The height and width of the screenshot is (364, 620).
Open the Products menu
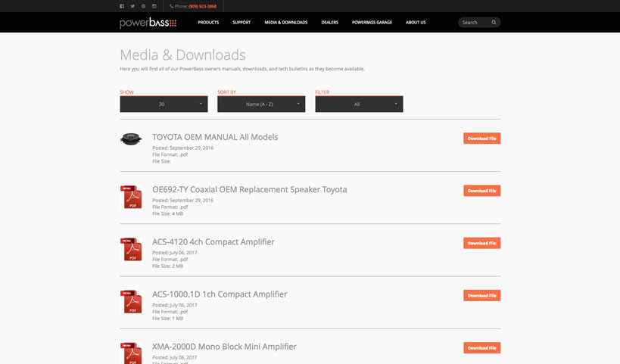click(x=208, y=23)
